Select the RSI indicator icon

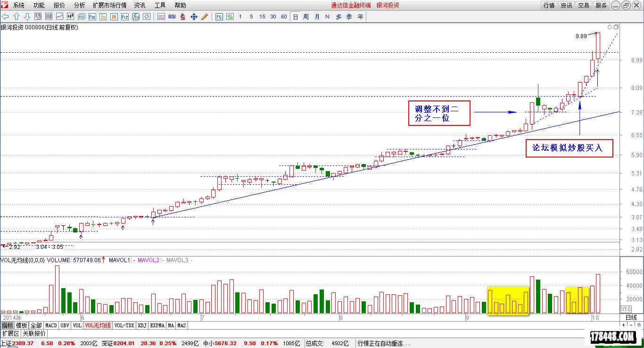[172, 17]
